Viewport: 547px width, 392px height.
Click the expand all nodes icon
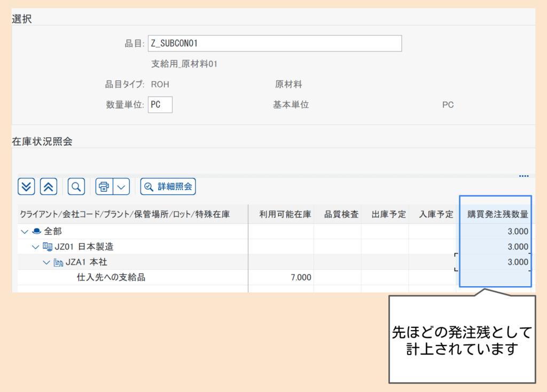tap(27, 186)
